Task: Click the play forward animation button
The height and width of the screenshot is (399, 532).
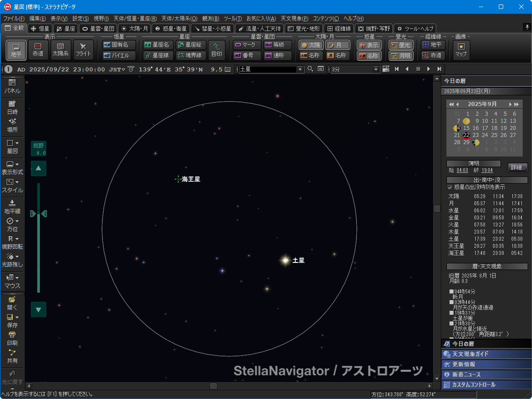Action: tap(428, 69)
